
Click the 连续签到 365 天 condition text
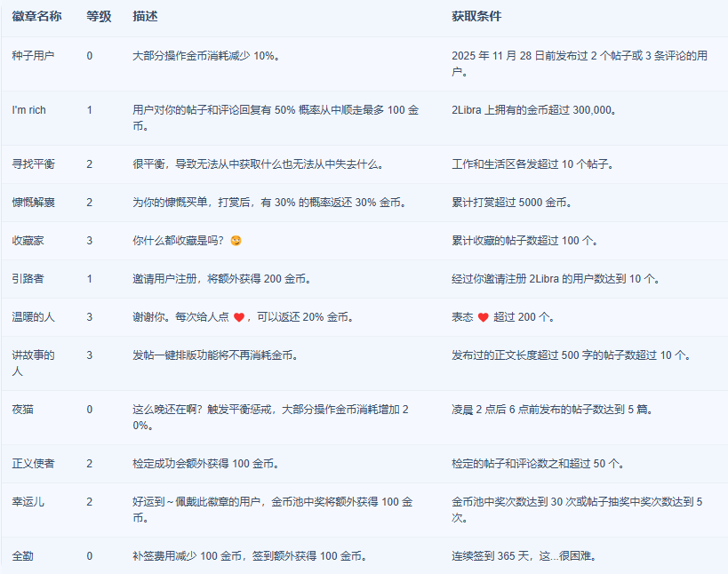[523, 556]
